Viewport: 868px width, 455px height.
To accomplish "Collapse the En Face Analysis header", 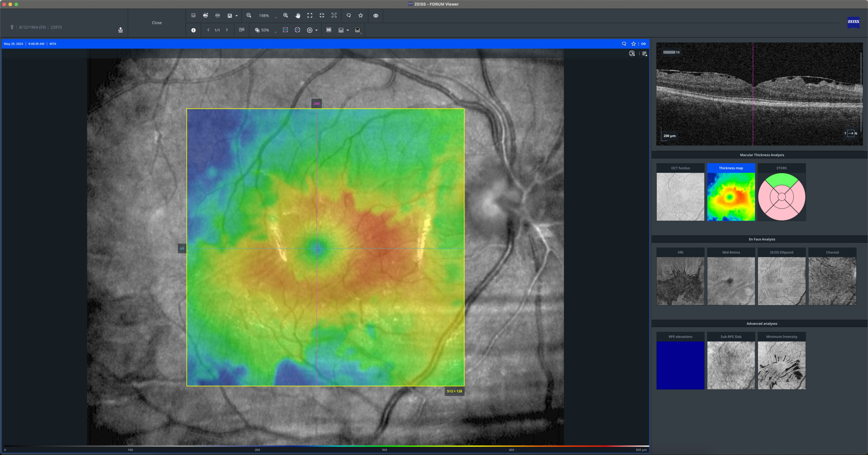I will pos(759,239).
